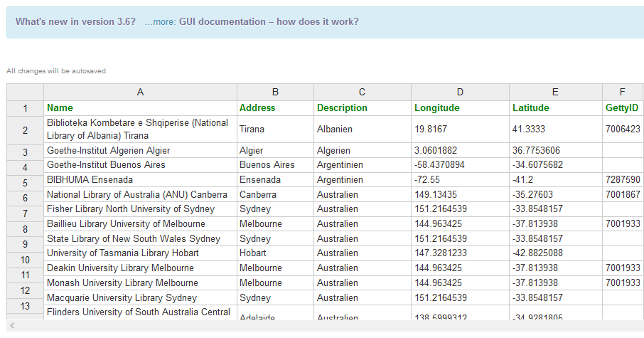Click the 'GettyID' header cell
644x338 pixels.
coord(623,108)
